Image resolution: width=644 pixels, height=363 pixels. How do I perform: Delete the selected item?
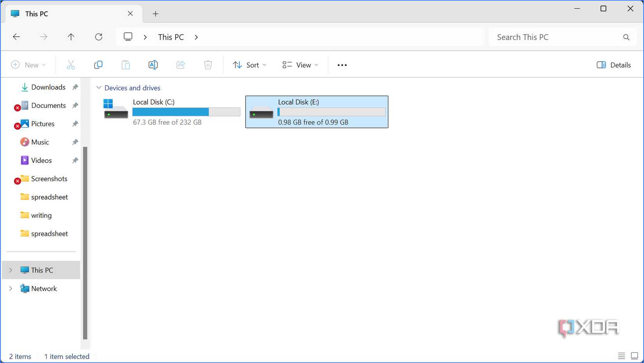[208, 64]
